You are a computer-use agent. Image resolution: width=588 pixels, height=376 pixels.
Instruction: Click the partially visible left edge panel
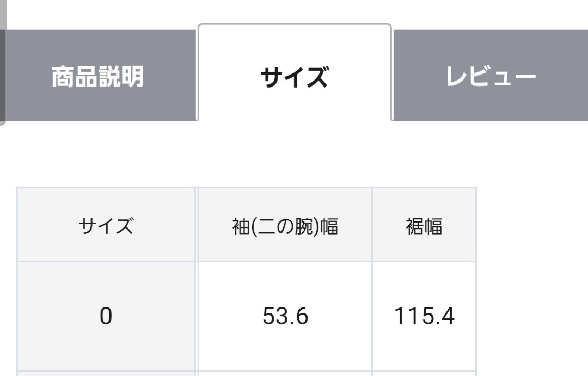[x=2, y=76]
